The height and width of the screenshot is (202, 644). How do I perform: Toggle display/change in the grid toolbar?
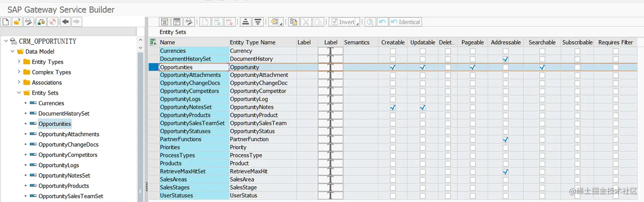(x=189, y=22)
